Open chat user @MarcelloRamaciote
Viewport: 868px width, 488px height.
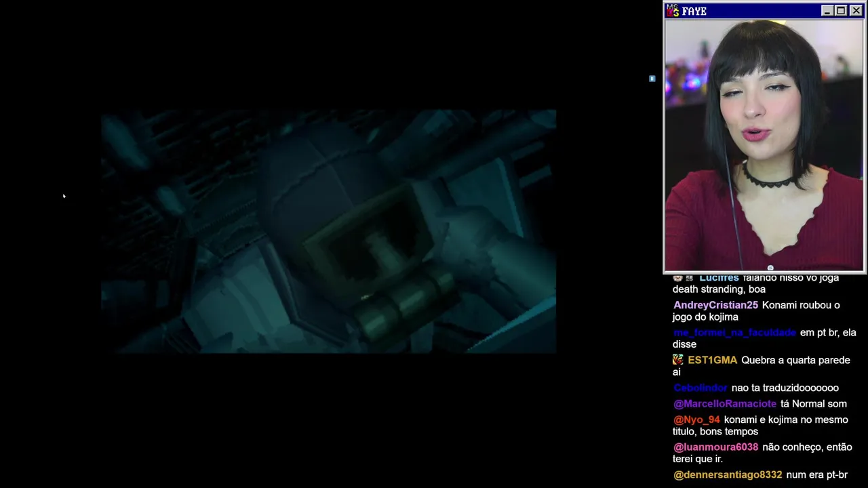pos(725,404)
